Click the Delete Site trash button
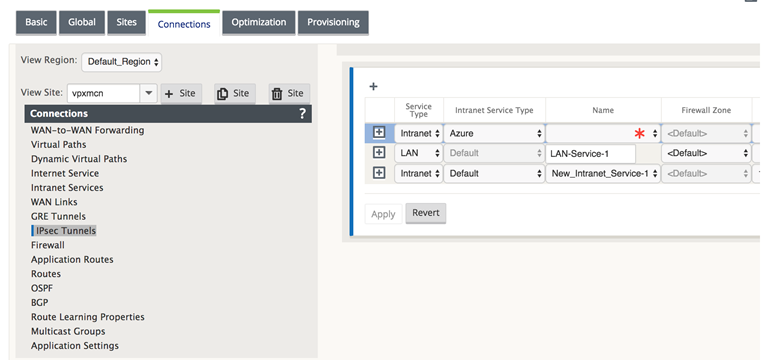Screen dimensions: 763x360 (289, 93)
